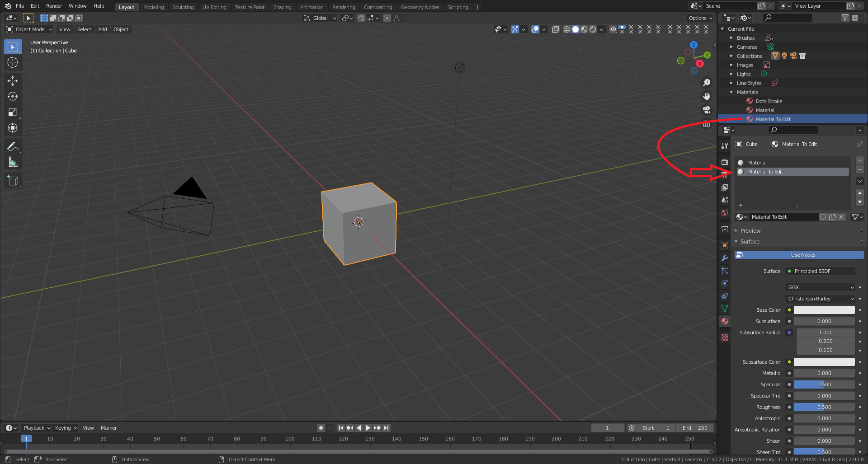
Task: Click the add material slot plus button
Action: [860, 160]
